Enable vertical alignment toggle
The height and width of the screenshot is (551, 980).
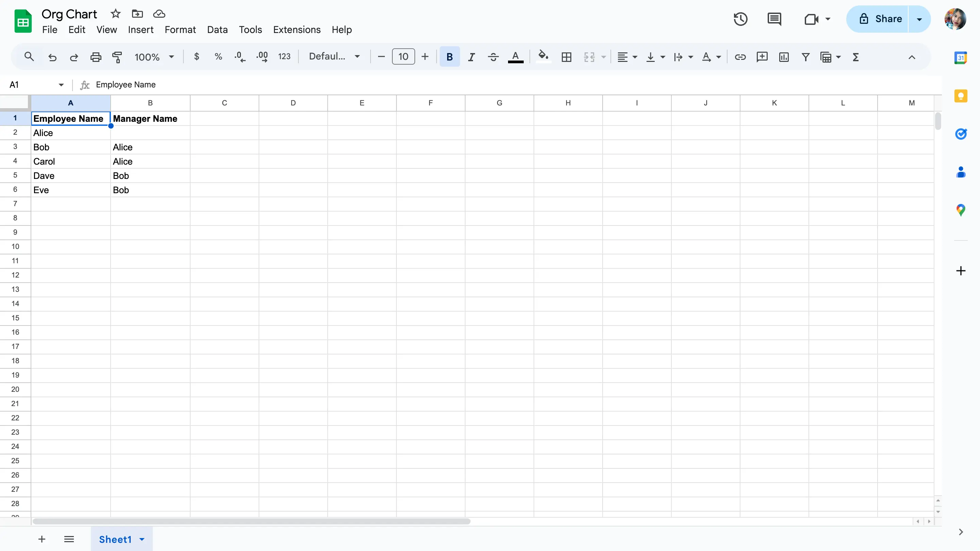(x=650, y=56)
